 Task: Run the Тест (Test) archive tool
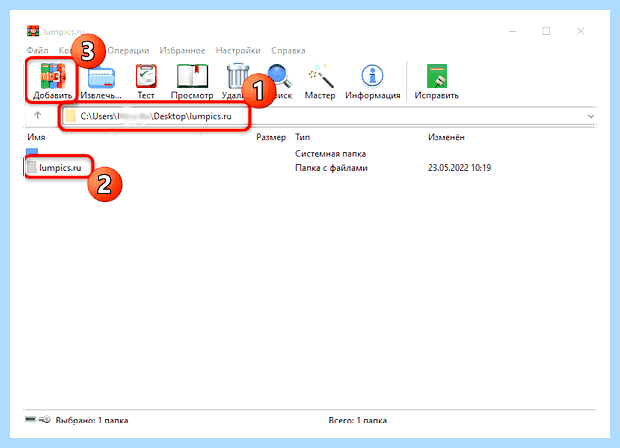pos(146,76)
